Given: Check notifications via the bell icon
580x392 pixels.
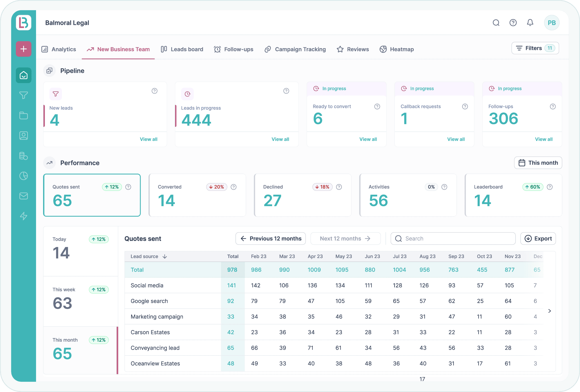Looking at the screenshot, I should coord(530,22).
